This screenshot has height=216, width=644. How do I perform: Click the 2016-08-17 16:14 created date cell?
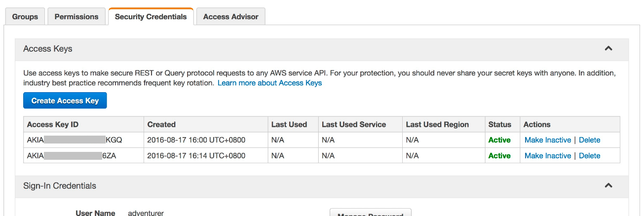(x=196, y=156)
